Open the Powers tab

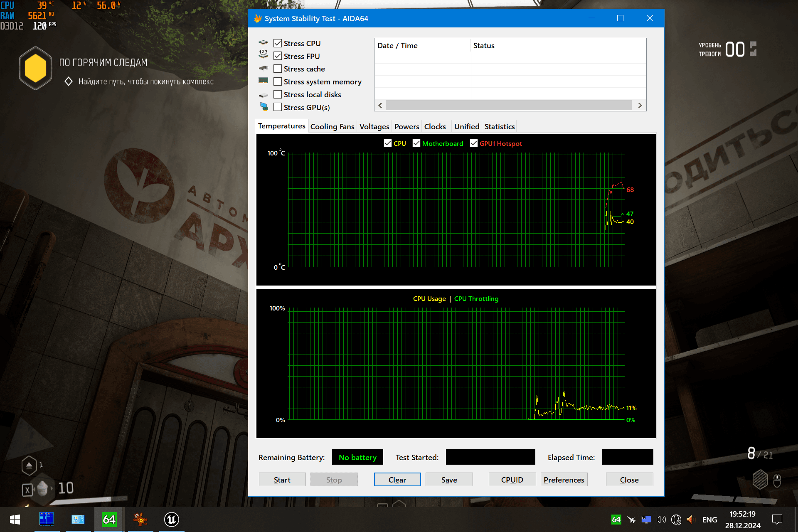pos(406,127)
